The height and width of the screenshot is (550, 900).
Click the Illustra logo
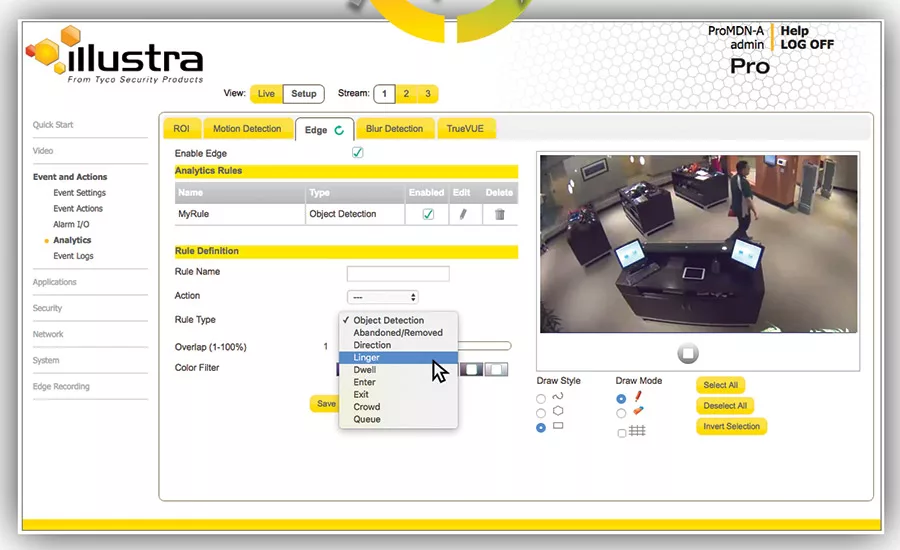tap(115, 56)
